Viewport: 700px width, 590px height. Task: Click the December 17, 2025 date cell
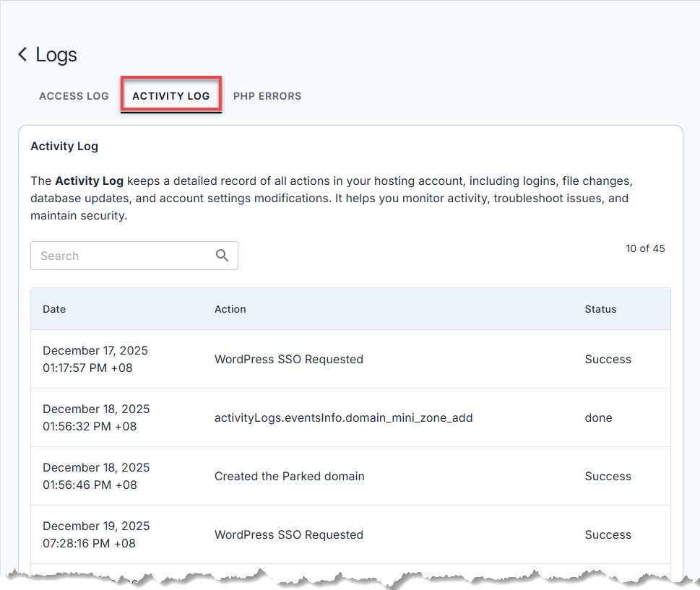[x=95, y=351]
